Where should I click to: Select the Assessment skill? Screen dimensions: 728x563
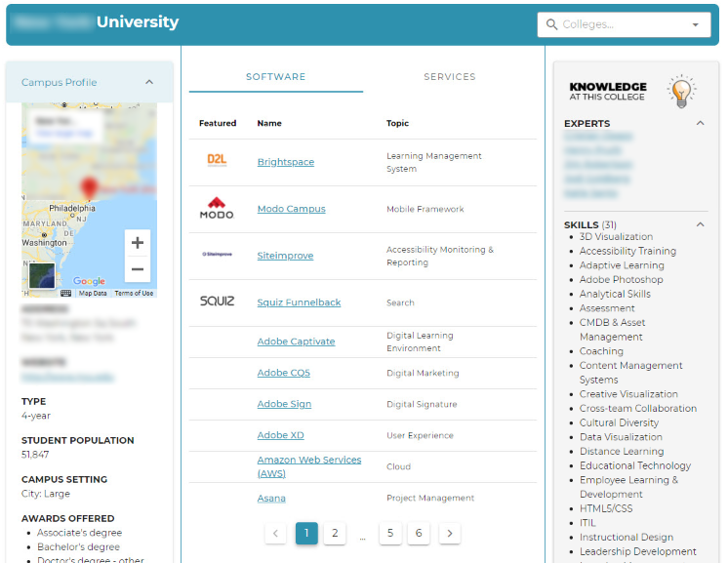(x=607, y=308)
